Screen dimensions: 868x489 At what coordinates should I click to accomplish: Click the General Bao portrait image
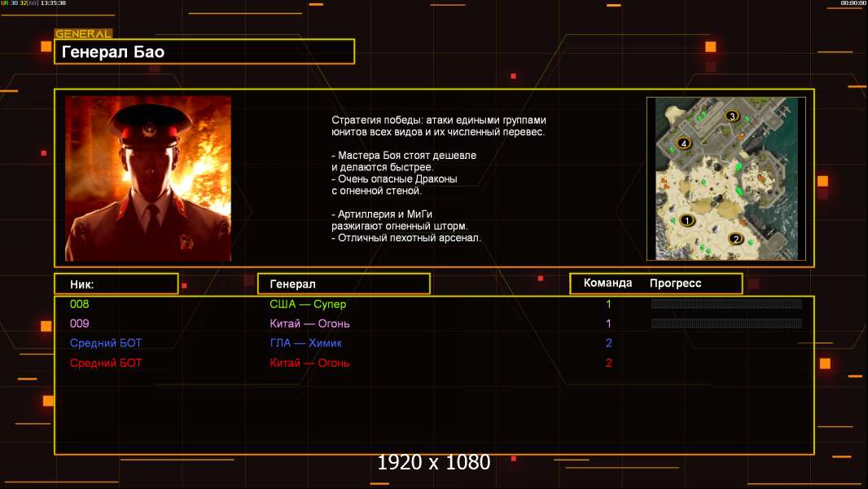tap(148, 178)
